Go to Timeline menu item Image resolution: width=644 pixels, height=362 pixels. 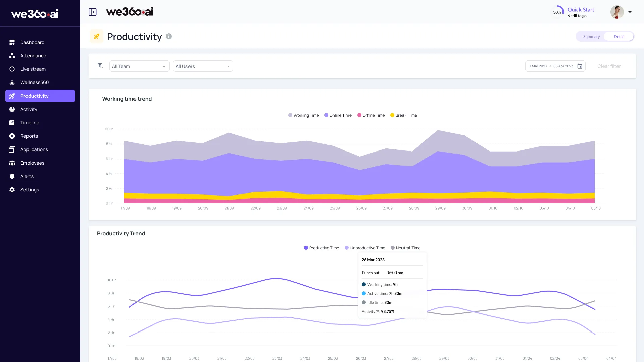coord(30,123)
